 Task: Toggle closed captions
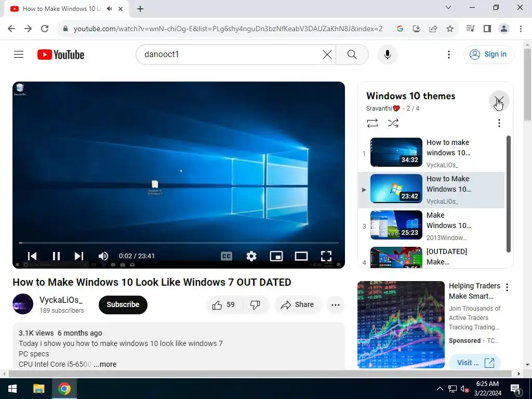tap(227, 256)
